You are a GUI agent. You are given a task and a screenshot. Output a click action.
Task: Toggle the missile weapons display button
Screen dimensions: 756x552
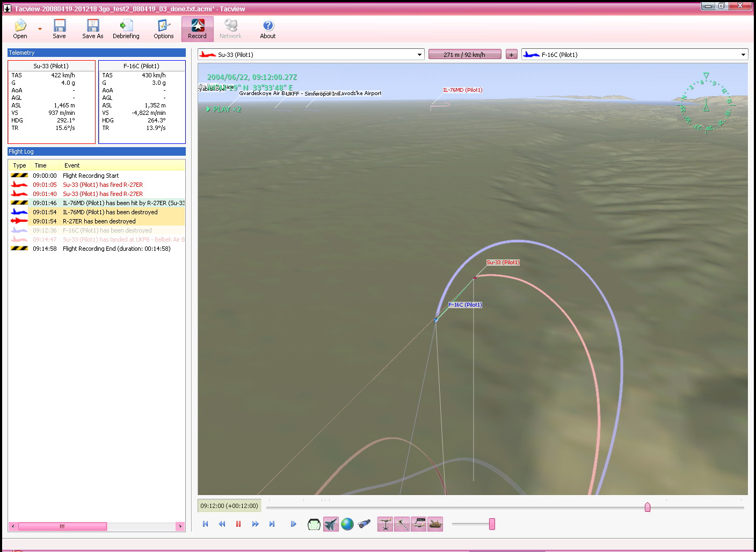click(x=402, y=524)
